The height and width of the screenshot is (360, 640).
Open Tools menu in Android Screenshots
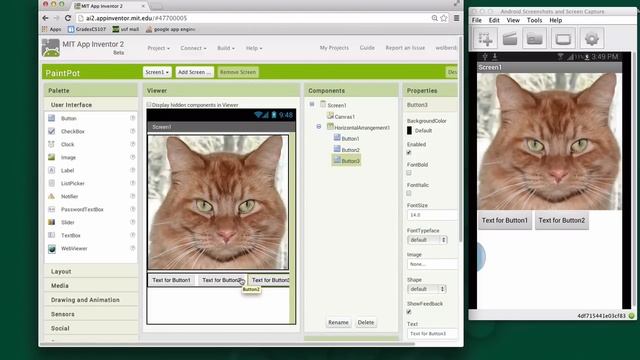point(534,20)
